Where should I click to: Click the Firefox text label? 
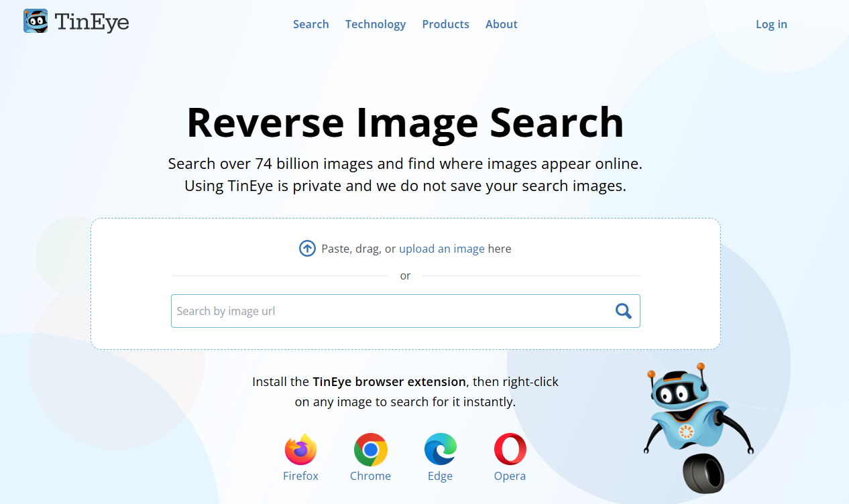[300, 476]
